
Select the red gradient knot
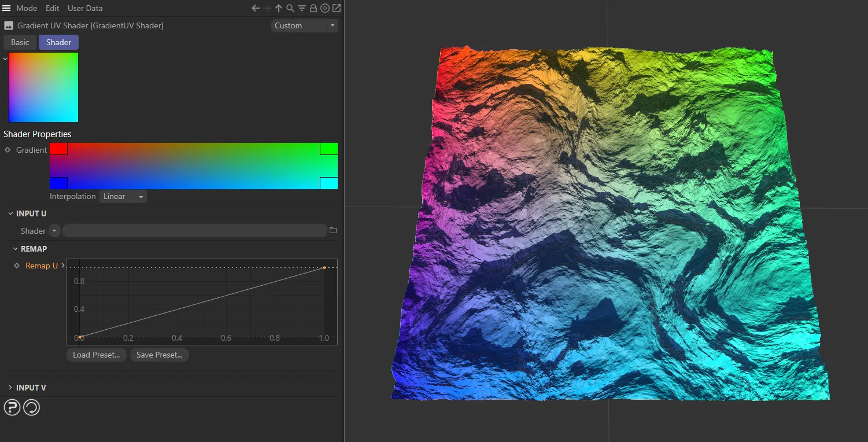coord(58,149)
